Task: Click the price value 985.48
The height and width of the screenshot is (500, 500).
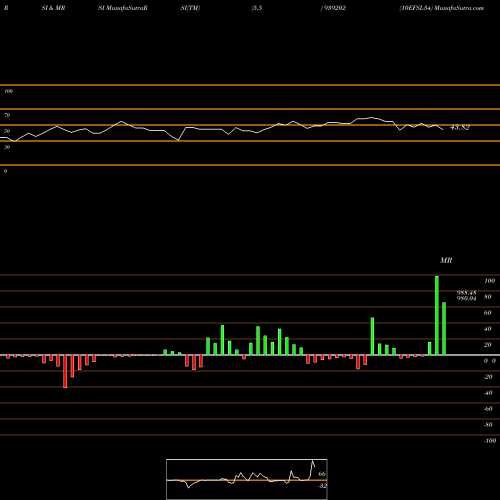Action: 466,293
